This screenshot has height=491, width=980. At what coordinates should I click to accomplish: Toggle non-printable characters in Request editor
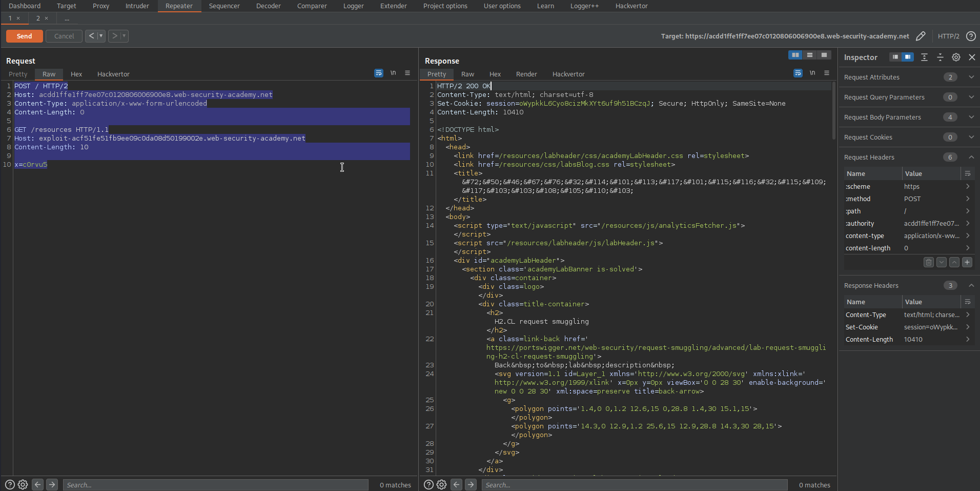(x=393, y=73)
